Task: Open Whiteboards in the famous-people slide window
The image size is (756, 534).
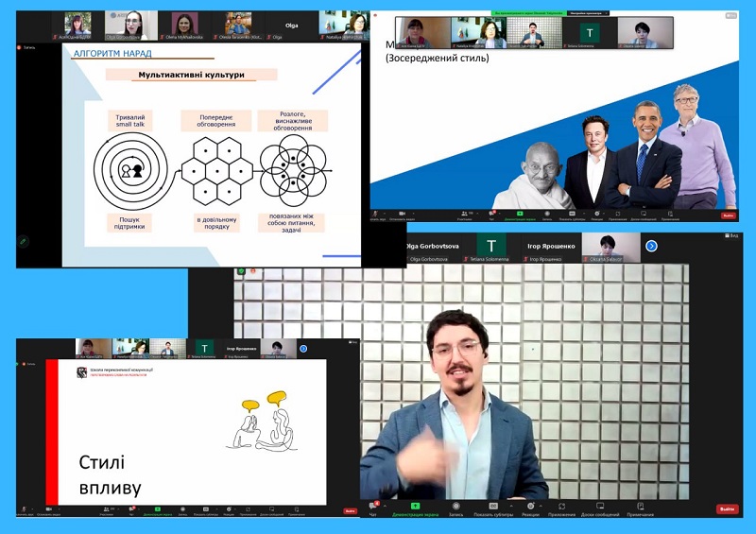Action: click(x=644, y=215)
